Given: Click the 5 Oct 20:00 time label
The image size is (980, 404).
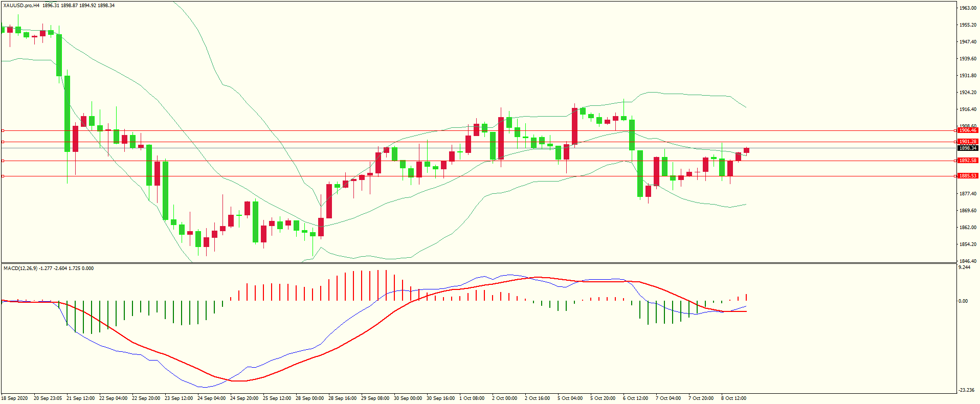Looking at the screenshot, I should click(x=603, y=398).
